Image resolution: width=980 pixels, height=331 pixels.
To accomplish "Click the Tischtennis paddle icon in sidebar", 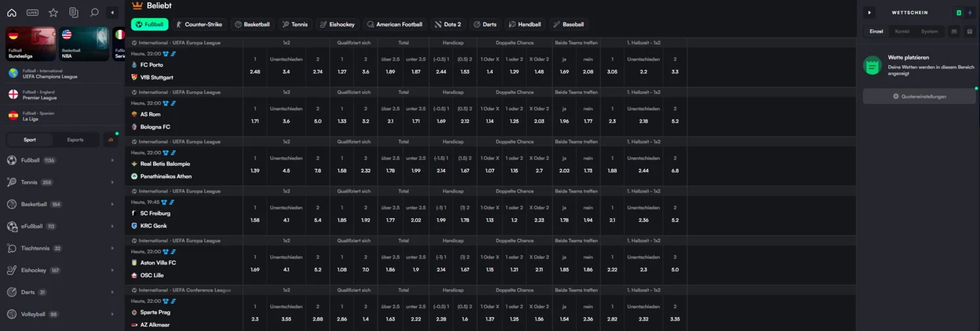I will (x=12, y=249).
